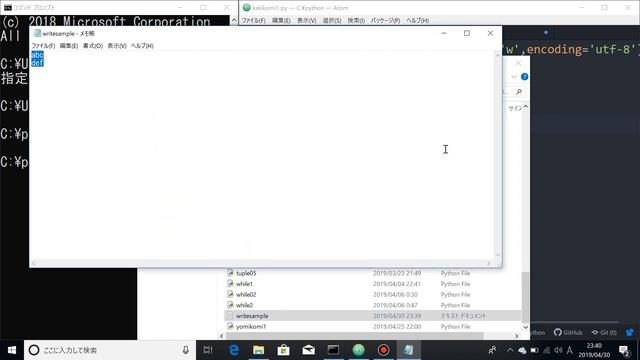The width and height of the screenshot is (640, 360).
Task: Click the Atom window title icon
Action: [x=247, y=7]
